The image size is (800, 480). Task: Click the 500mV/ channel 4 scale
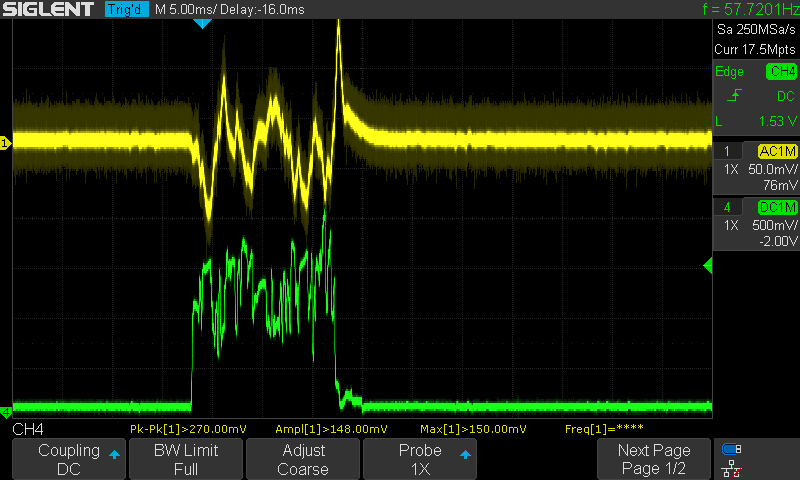[x=774, y=225]
